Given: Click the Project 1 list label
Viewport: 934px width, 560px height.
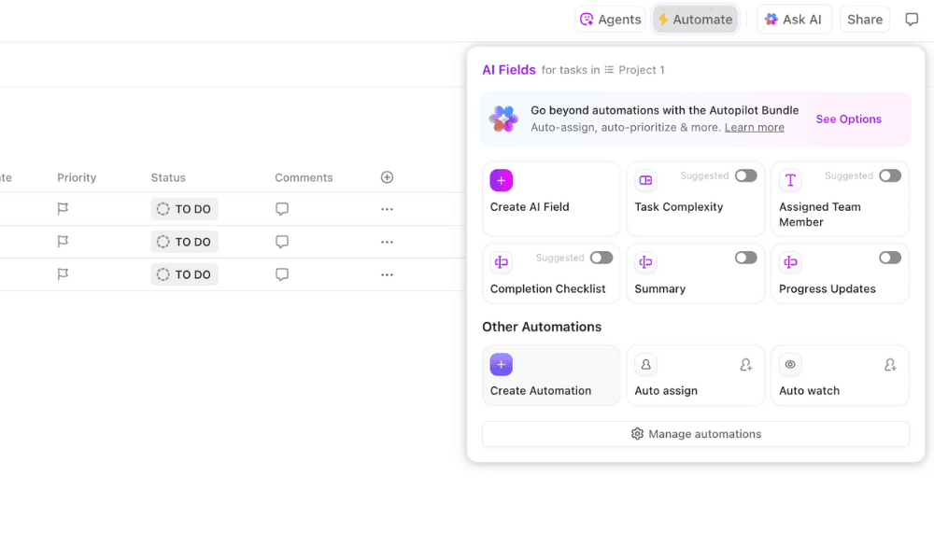Looking at the screenshot, I should tap(641, 70).
